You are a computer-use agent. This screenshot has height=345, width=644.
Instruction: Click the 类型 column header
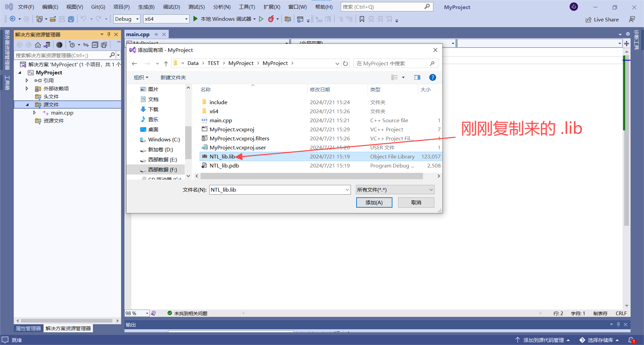pyautogui.click(x=392, y=89)
